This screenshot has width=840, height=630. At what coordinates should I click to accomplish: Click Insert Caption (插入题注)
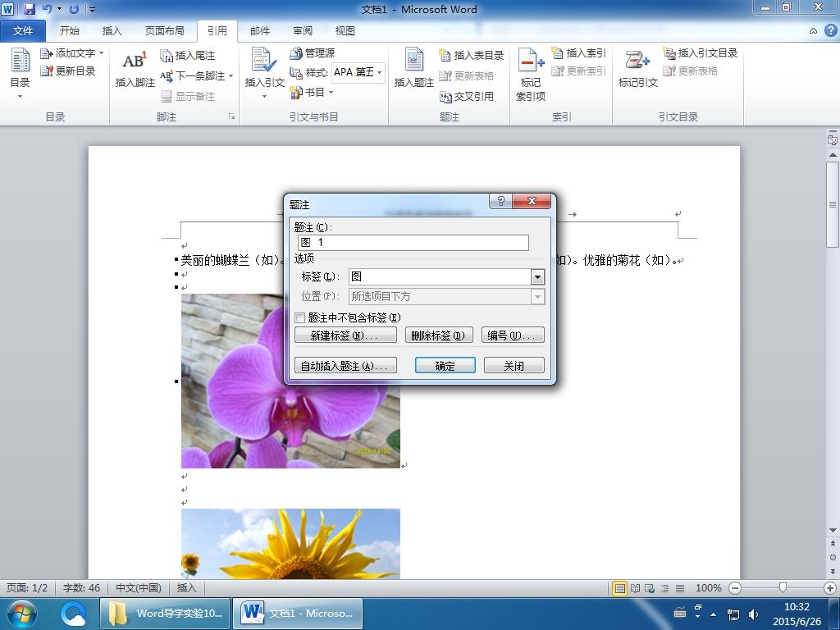pyautogui.click(x=413, y=69)
